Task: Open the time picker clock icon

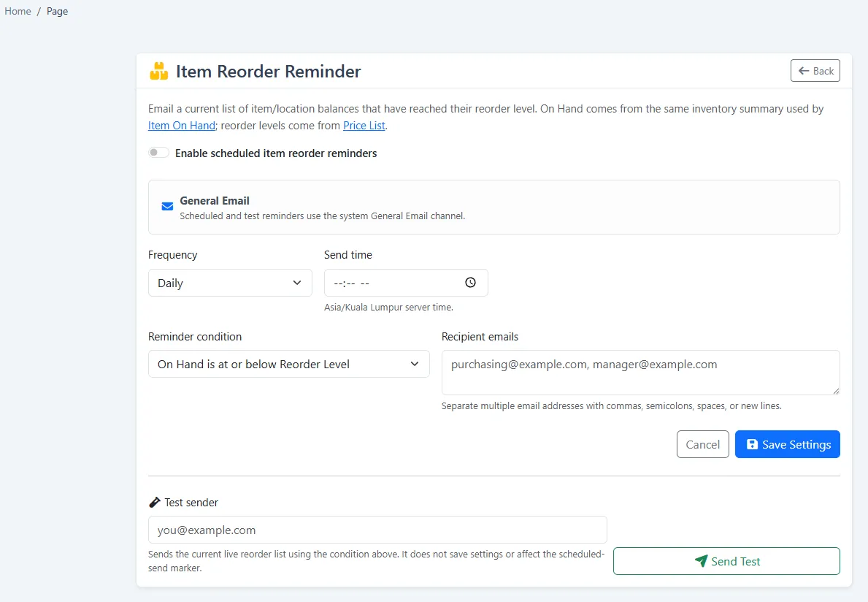Action: coord(471,283)
